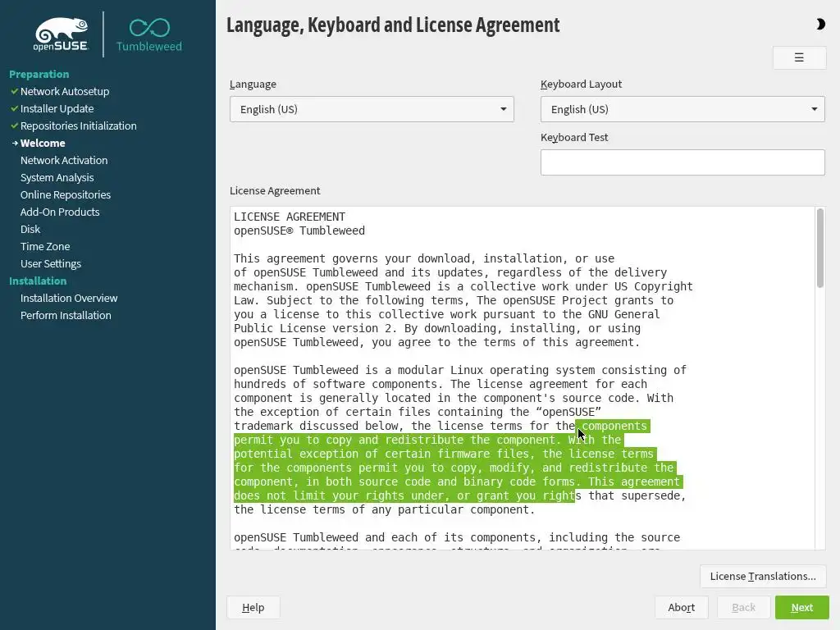Select Network Autosetup step in sidebar
This screenshot has height=630, width=840.
tap(65, 92)
